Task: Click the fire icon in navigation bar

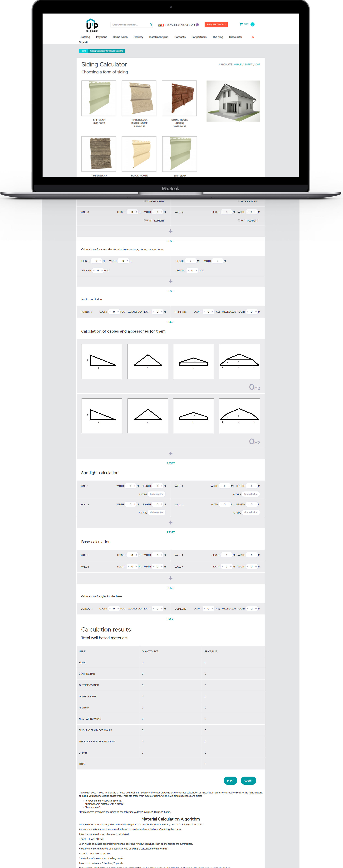Action: pos(253,37)
